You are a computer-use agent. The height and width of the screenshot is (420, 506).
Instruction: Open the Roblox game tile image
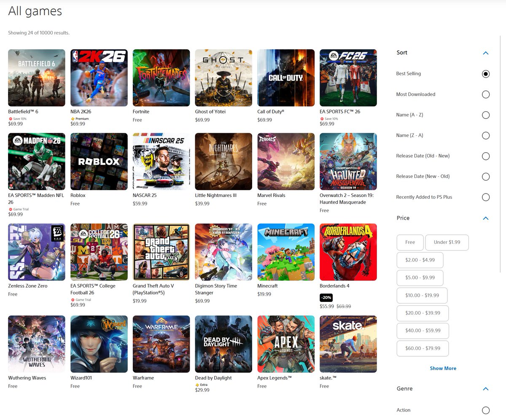click(x=99, y=162)
